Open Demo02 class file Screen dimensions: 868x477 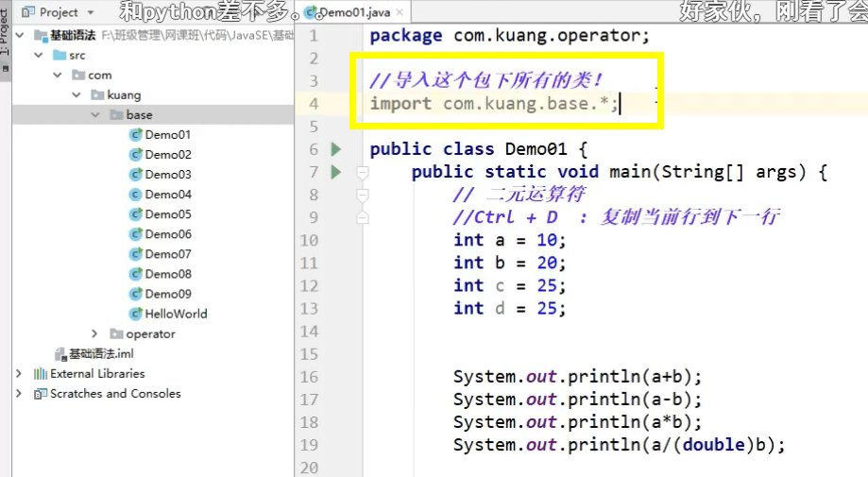(x=168, y=154)
